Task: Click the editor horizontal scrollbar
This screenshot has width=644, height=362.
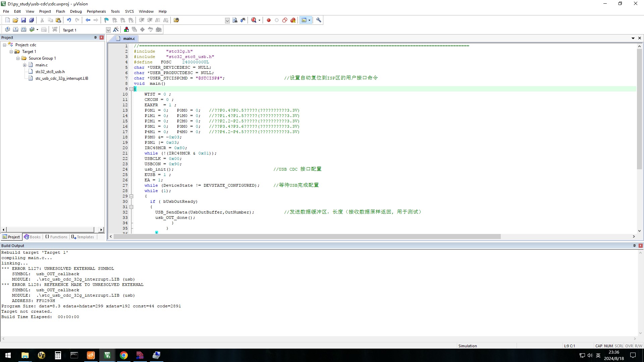Action: [x=307, y=237]
